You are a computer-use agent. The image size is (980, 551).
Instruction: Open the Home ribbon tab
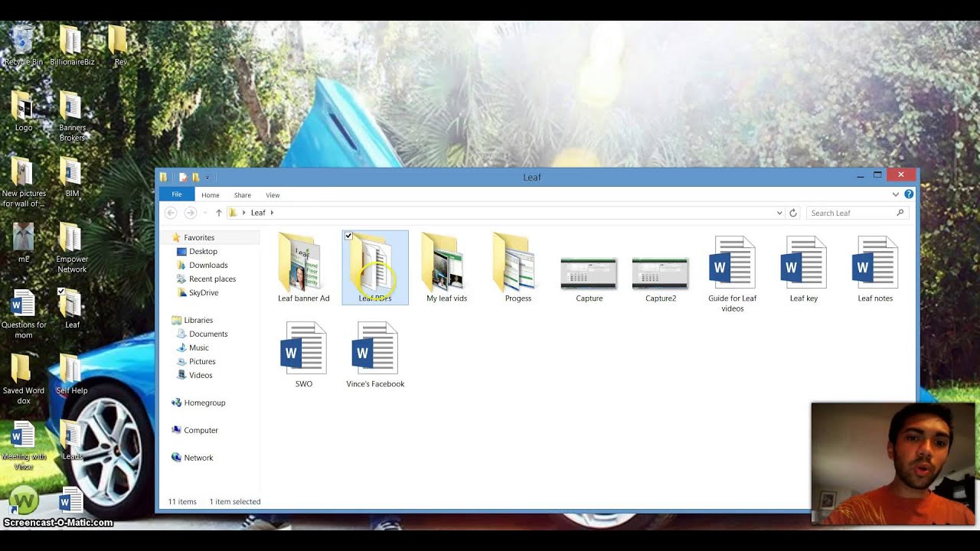(211, 195)
